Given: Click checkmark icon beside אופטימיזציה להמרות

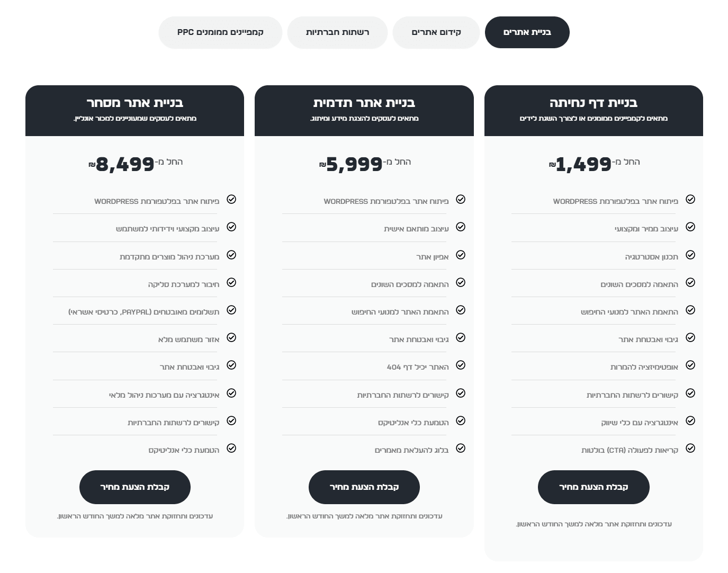Looking at the screenshot, I should pyautogui.click(x=690, y=365).
